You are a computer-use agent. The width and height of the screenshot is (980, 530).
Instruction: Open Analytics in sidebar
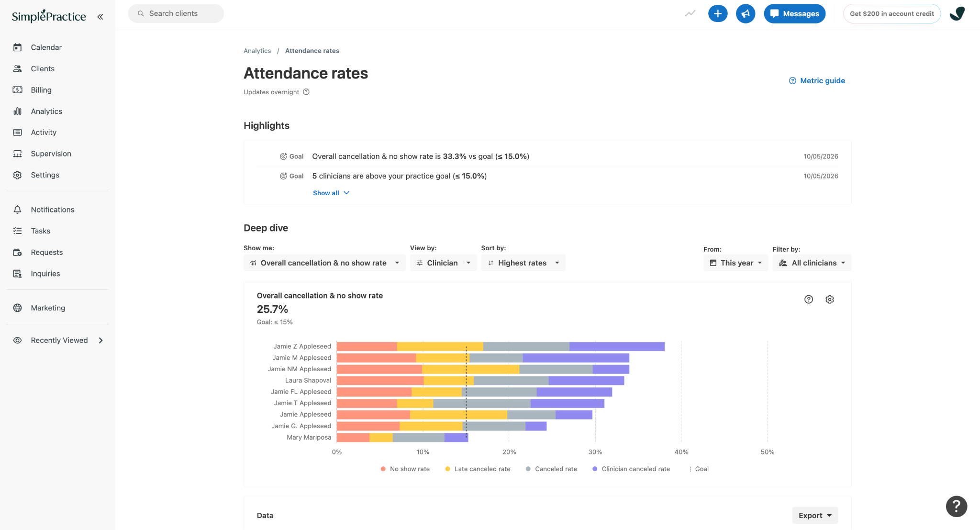[46, 111]
